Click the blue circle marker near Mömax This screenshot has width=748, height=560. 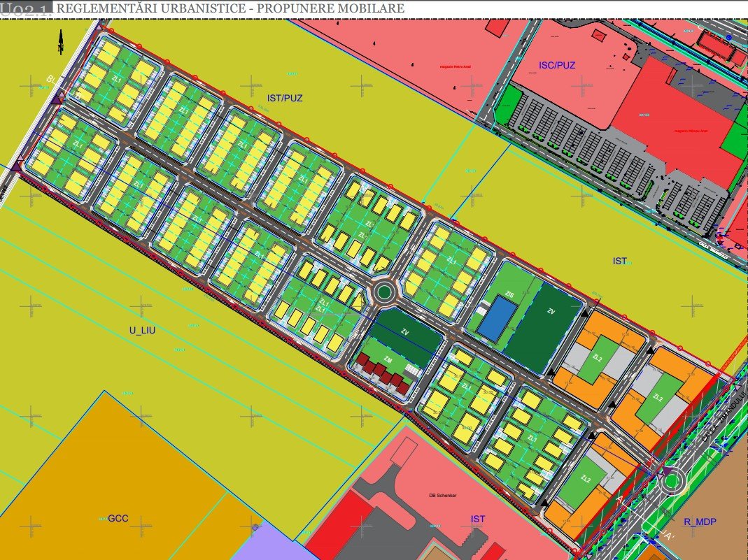click(729, 37)
